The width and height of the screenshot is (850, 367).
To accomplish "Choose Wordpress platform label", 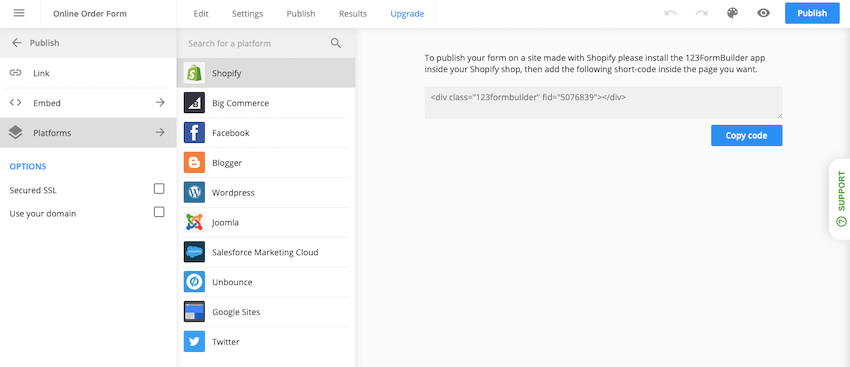I will (x=233, y=192).
